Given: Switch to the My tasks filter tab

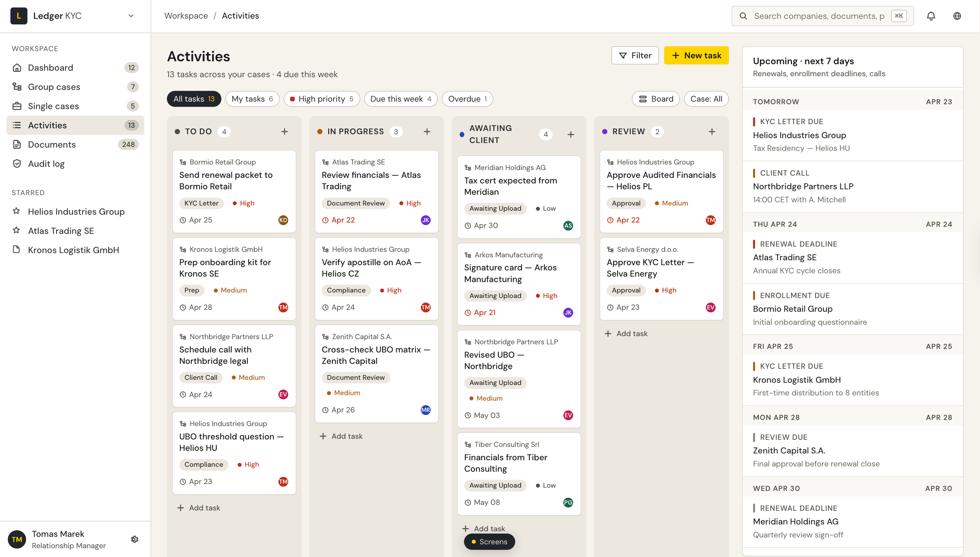Looking at the screenshot, I should tap(252, 99).
